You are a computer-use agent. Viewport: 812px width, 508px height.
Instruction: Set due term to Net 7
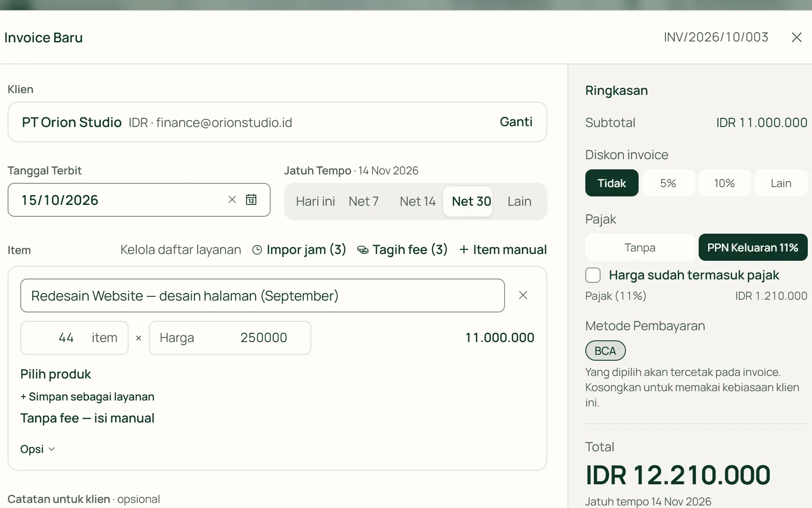tap(364, 201)
